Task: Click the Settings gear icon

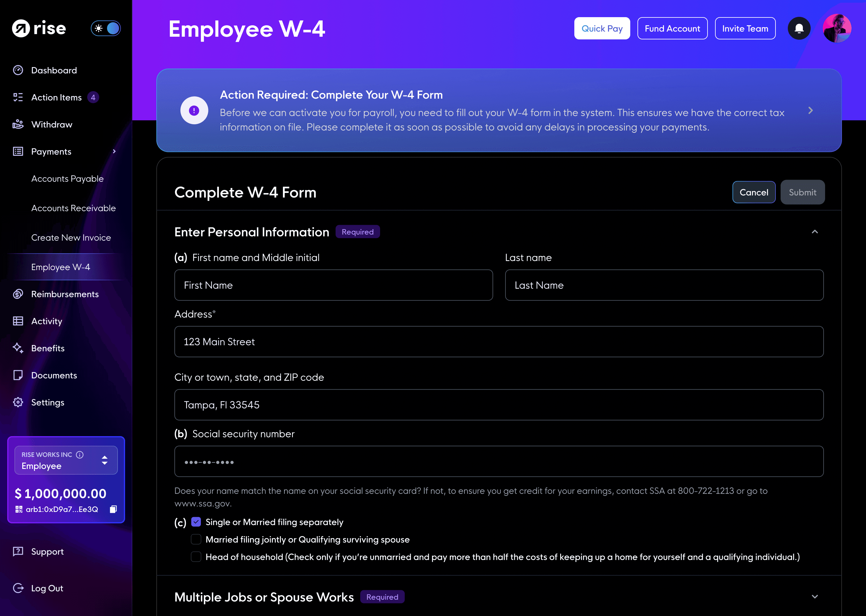Action: tap(18, 402)
